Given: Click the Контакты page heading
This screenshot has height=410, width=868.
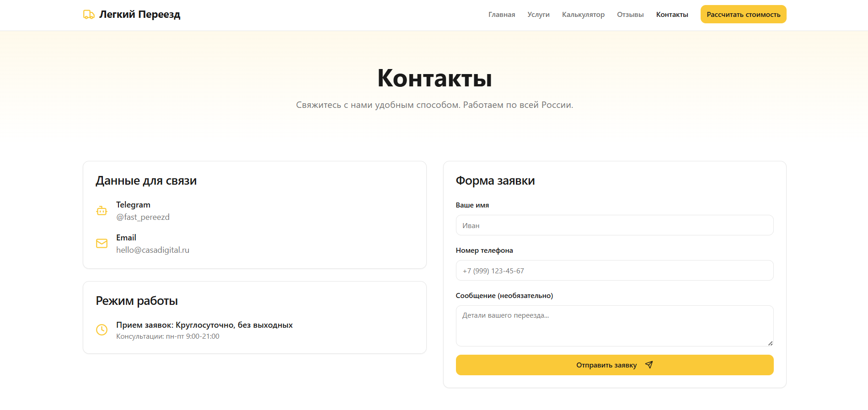Looking at the screenshot, I should 434,78.
